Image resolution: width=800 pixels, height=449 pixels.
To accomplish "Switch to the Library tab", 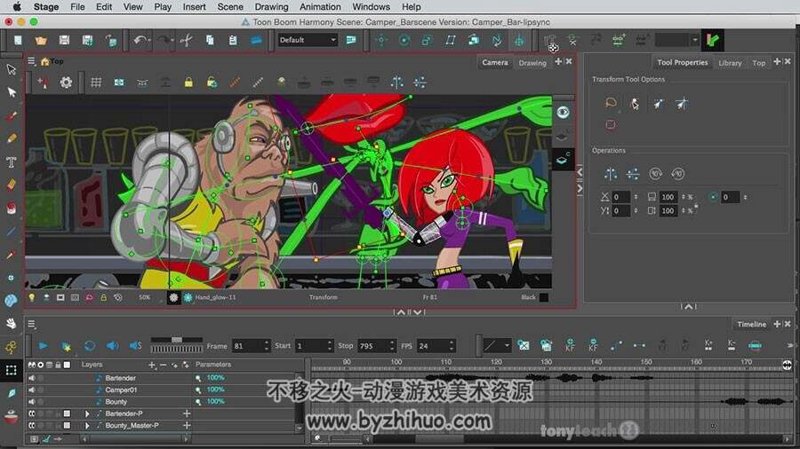I will tap(730, 63).
